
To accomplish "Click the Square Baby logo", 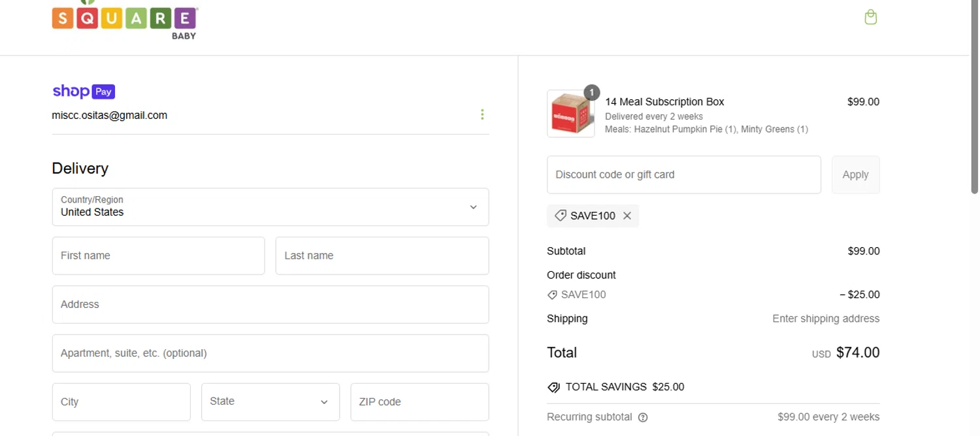I will (x=125, y=20).
